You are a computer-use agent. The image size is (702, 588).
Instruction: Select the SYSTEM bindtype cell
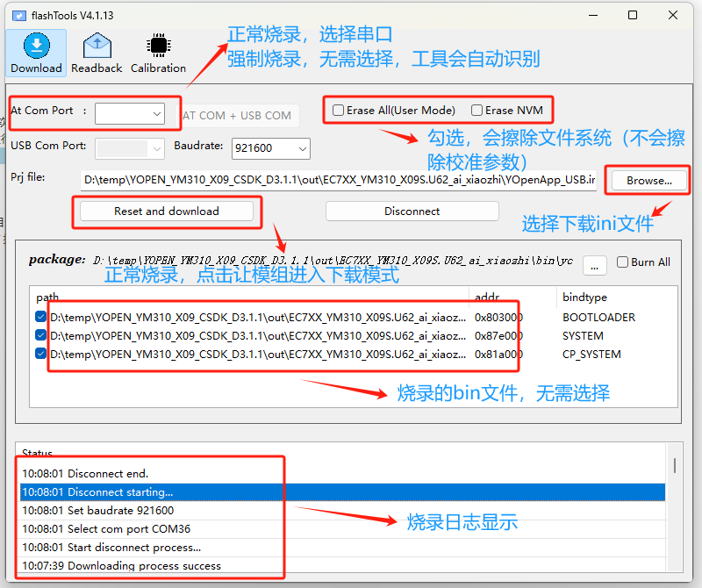(583, 336)
